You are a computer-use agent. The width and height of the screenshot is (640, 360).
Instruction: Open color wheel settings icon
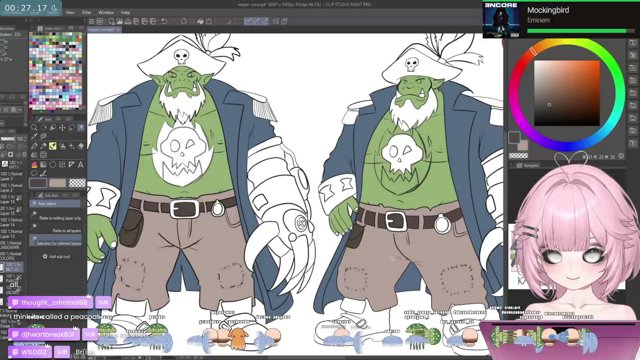621,156
